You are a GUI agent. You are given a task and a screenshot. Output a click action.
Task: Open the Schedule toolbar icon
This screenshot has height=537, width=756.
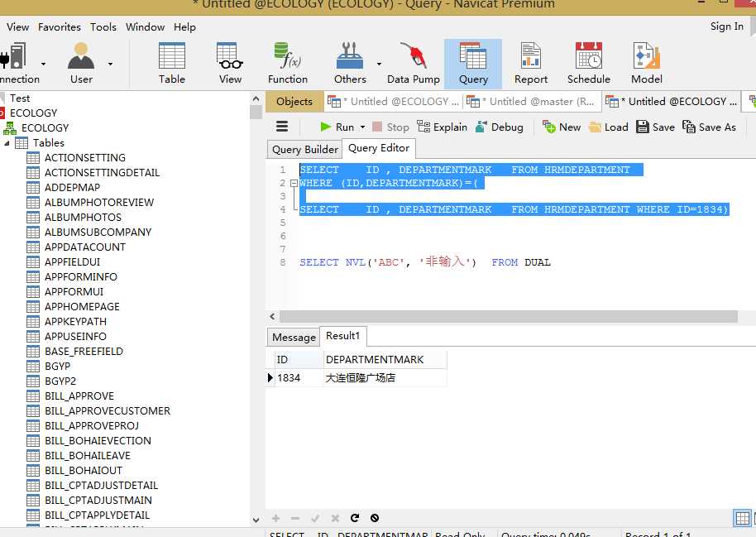(589, 63)
